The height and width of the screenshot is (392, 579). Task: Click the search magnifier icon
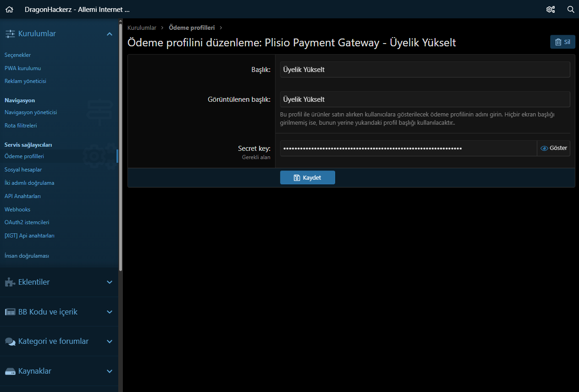coord(571,9)
